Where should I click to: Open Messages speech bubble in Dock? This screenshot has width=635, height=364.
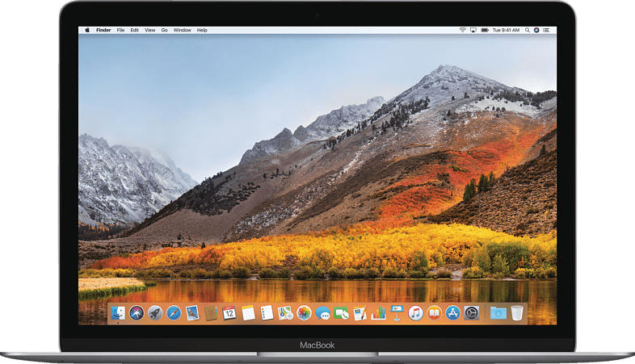click(322, 313)
